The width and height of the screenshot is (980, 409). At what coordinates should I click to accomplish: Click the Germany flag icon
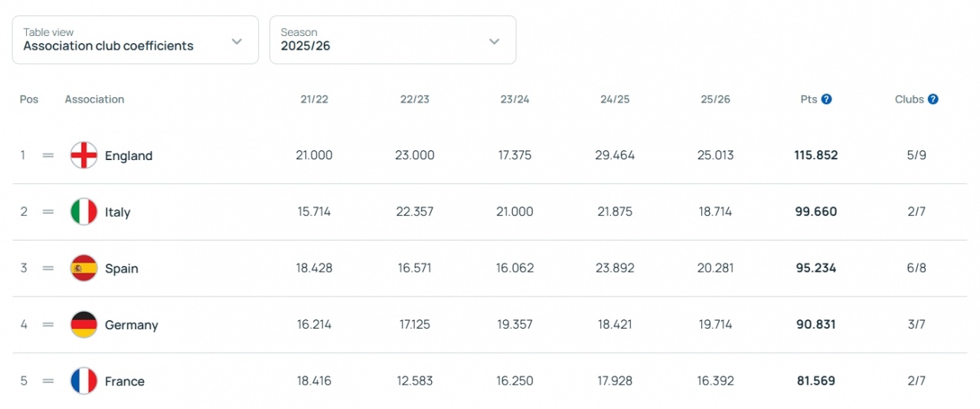(83, 325)
